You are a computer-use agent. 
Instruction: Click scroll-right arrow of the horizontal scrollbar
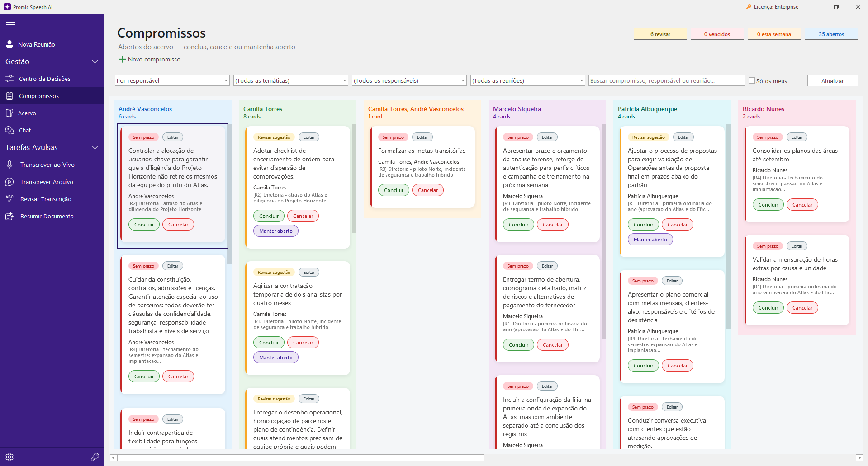tap(859, 457)
